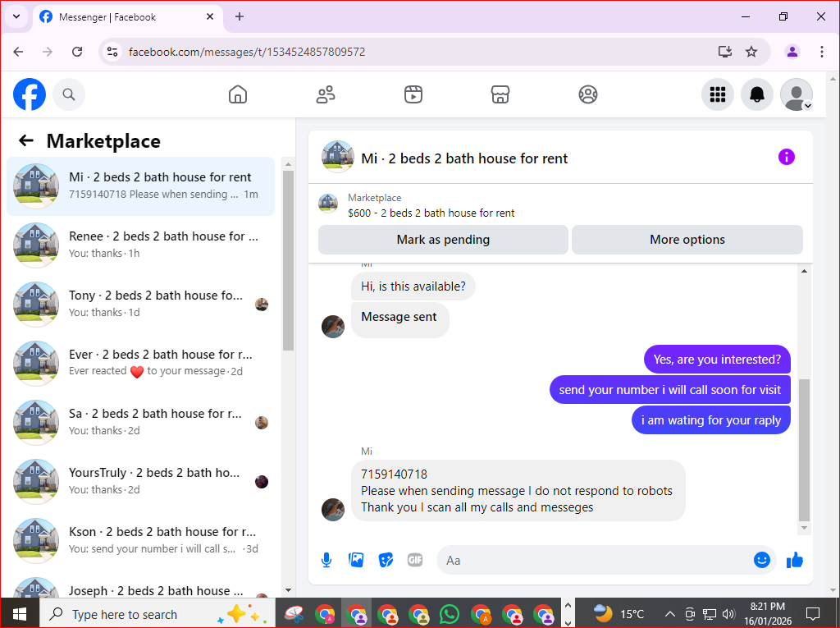The image size is (840, 628).
Task: Click the conversation list scrollbar thumb
Action: click(288, 260)
